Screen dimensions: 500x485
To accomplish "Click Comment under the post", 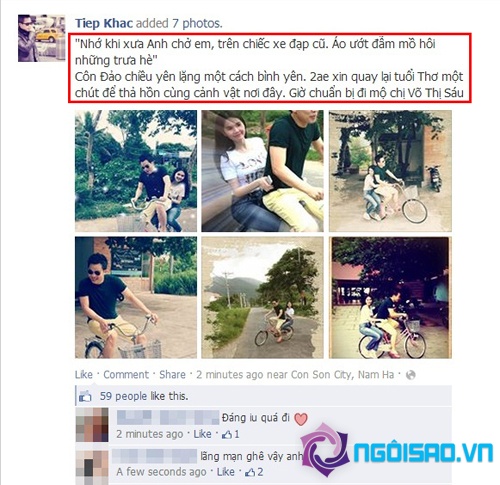I will point(126,375).
